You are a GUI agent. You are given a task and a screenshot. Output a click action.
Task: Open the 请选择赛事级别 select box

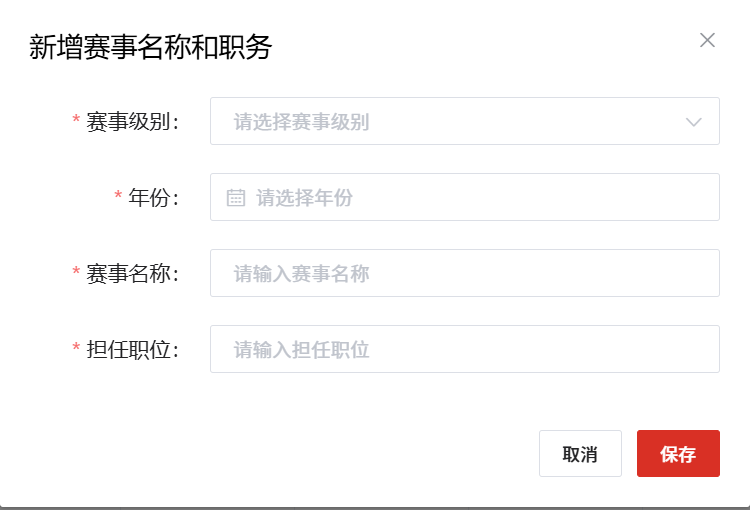[450, 122]
